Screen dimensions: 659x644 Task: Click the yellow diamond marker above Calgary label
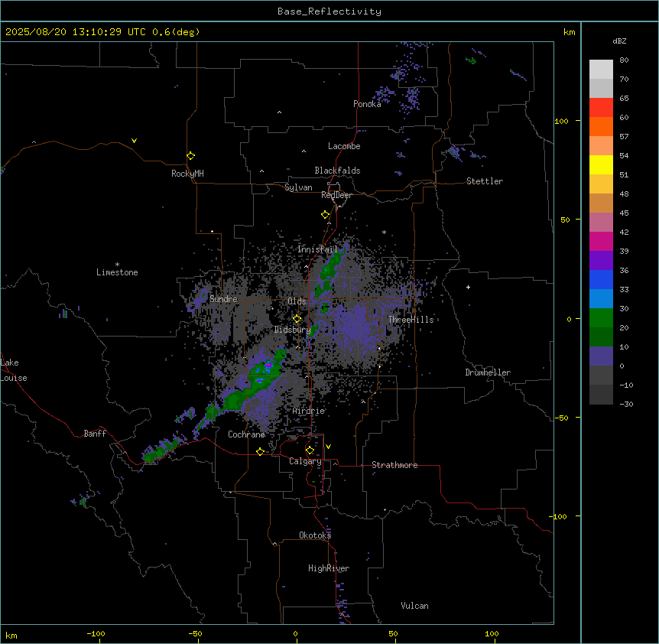pyautogui.click(x=310, y=450)
